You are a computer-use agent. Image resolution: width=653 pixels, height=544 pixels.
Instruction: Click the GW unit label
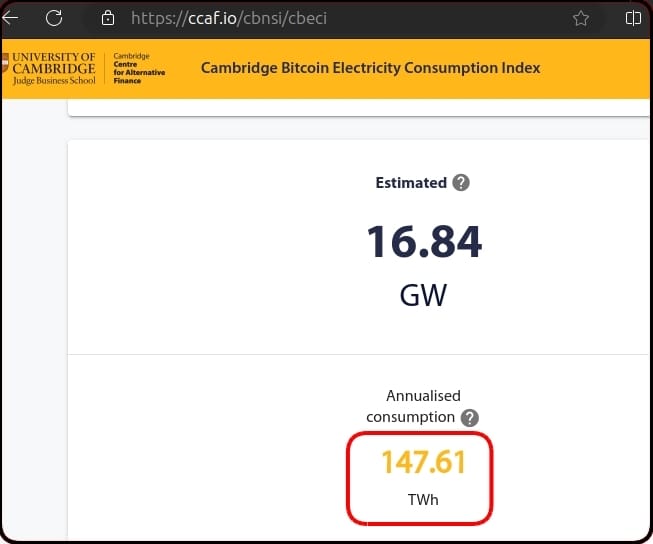423,295
